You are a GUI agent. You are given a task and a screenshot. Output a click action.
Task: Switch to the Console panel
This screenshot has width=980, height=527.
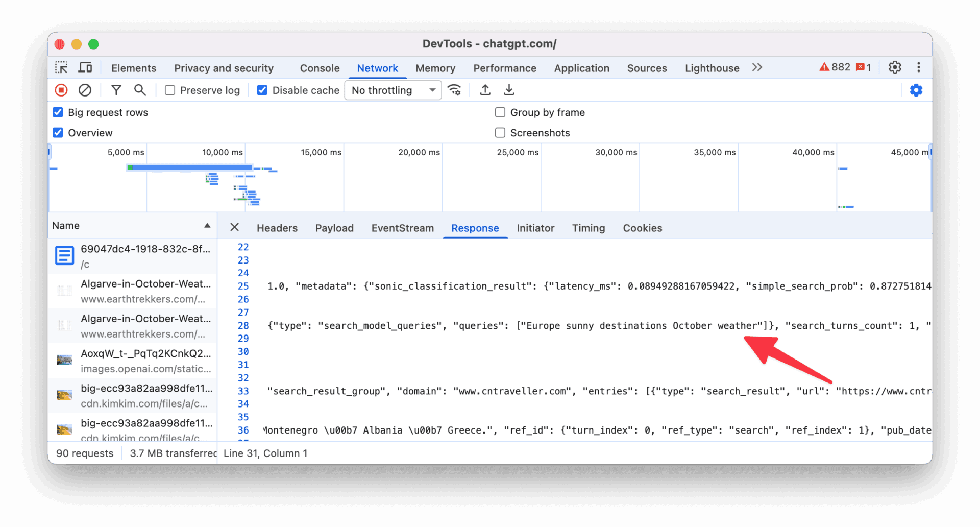click(319, 67)
